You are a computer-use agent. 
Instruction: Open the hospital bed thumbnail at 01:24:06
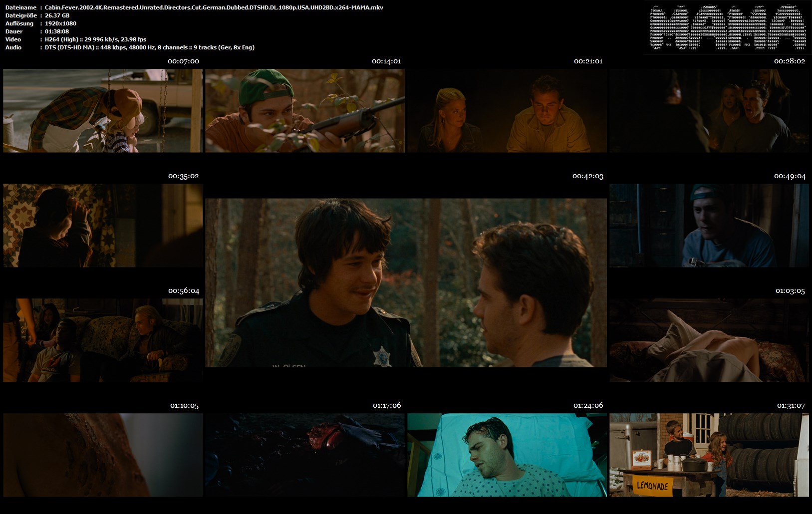pos(507,455)
